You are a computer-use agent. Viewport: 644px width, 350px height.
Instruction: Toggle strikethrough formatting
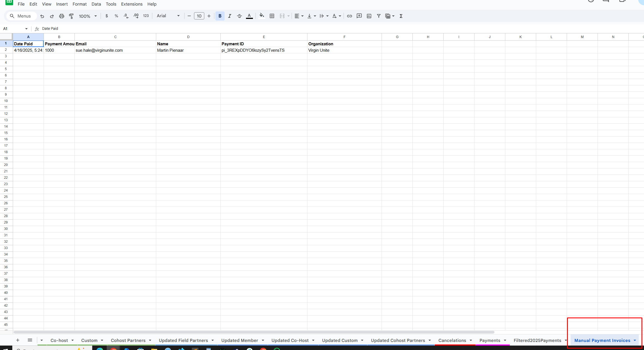(239, 16)
